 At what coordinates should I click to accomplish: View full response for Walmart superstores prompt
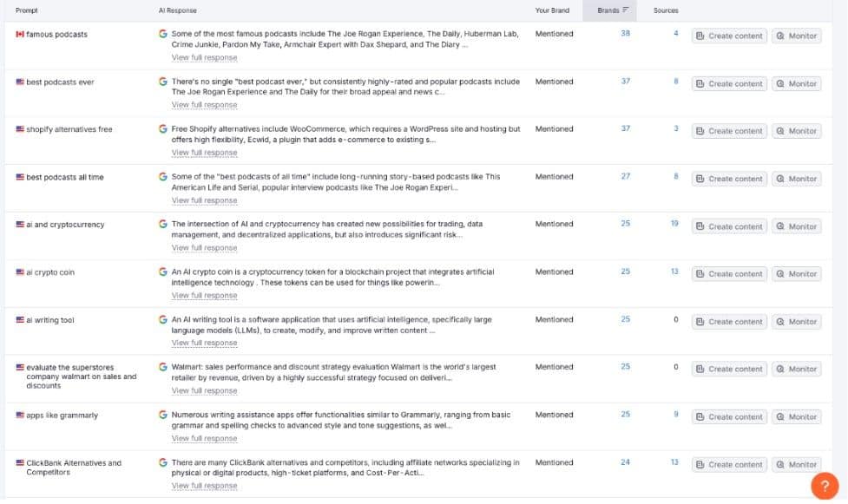205,390
